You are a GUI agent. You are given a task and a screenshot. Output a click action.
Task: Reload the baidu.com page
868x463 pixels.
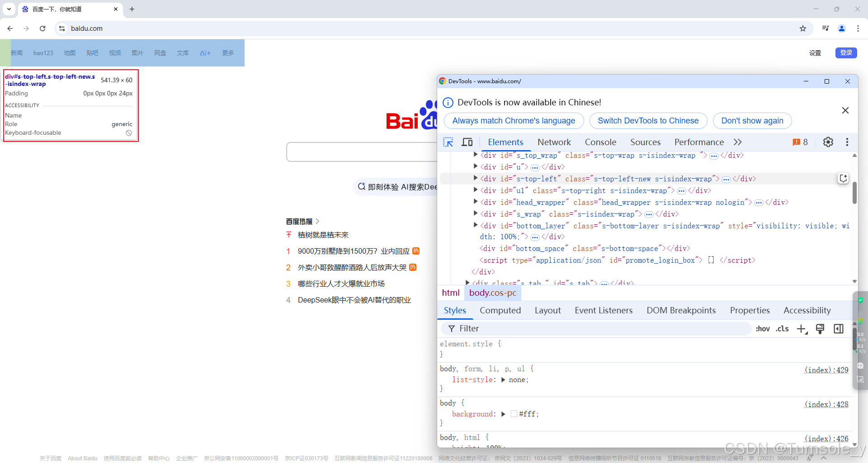click(x=42, y=28)
